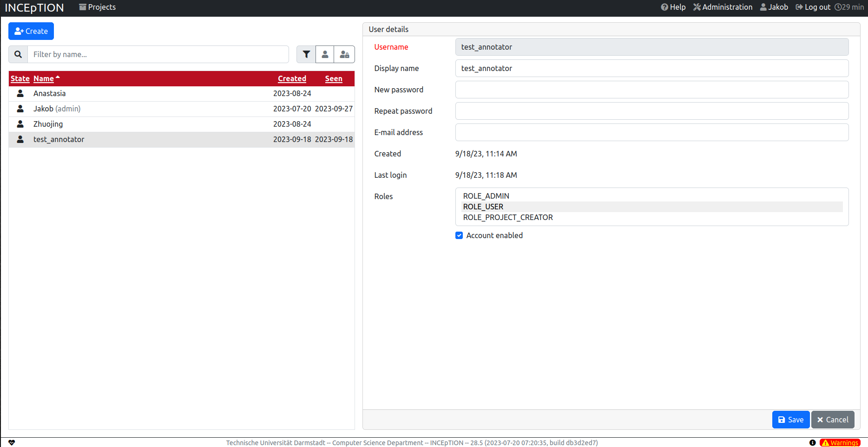Sort the user list by State
Screen dimensions: 868x447
point(20,78)
